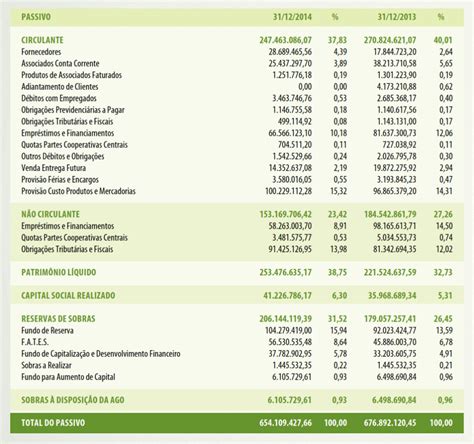
Task: Click the CIRCULANTE section heading
Action: tap(42, 40)
